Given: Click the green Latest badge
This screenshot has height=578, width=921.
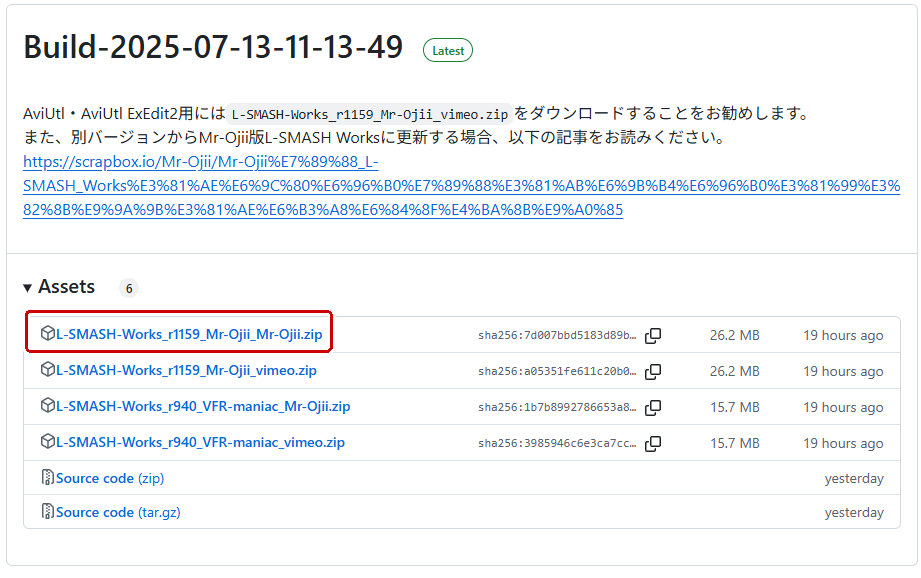Looking at the screenshot, I should tap(448, 51).
